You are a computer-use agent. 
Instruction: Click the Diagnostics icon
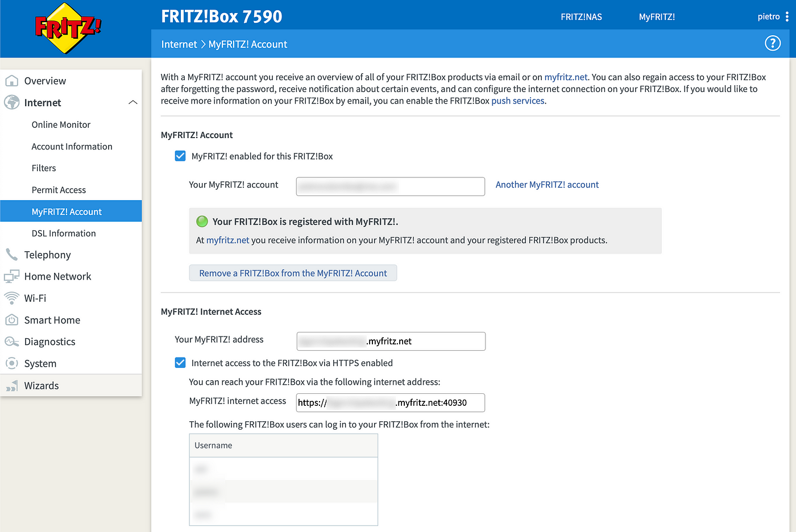pyautogui.click(x=11, y=342)
